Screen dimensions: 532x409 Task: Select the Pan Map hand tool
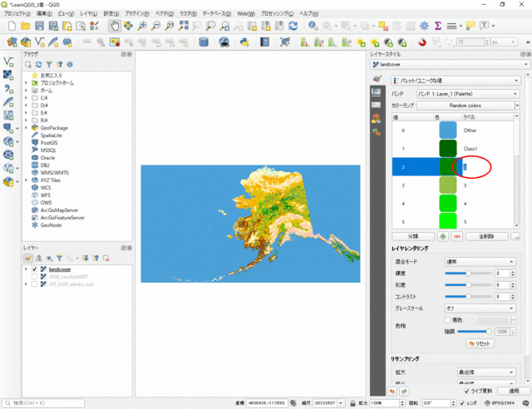[x=115, y=26]
